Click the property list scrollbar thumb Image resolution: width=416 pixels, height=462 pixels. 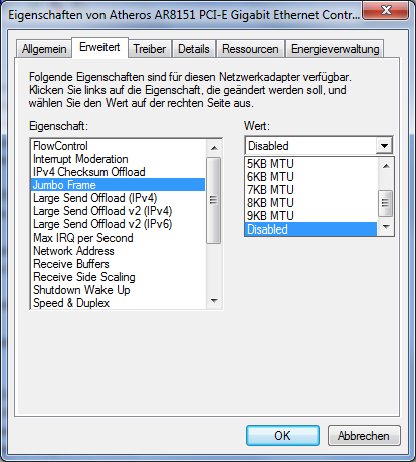(x=214, y=200)
